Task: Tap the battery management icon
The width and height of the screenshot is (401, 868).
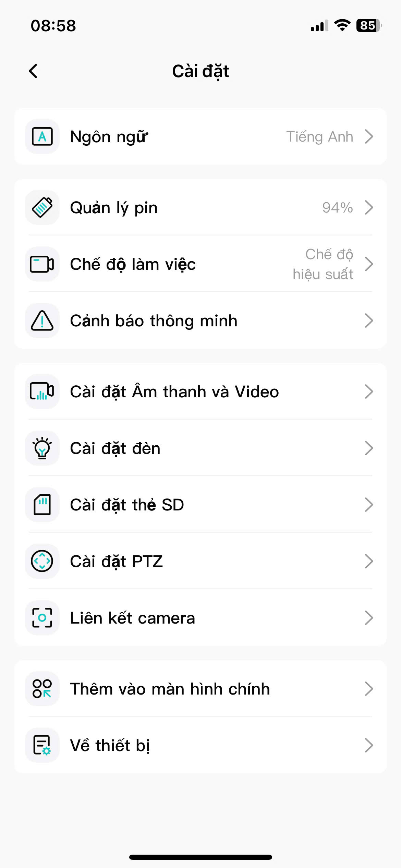Action: (42, 207)
